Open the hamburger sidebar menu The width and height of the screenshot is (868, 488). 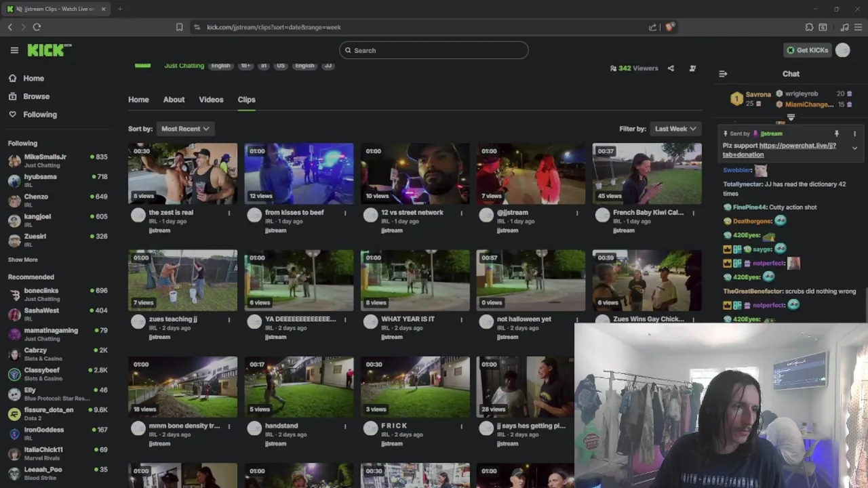(14, 50)
